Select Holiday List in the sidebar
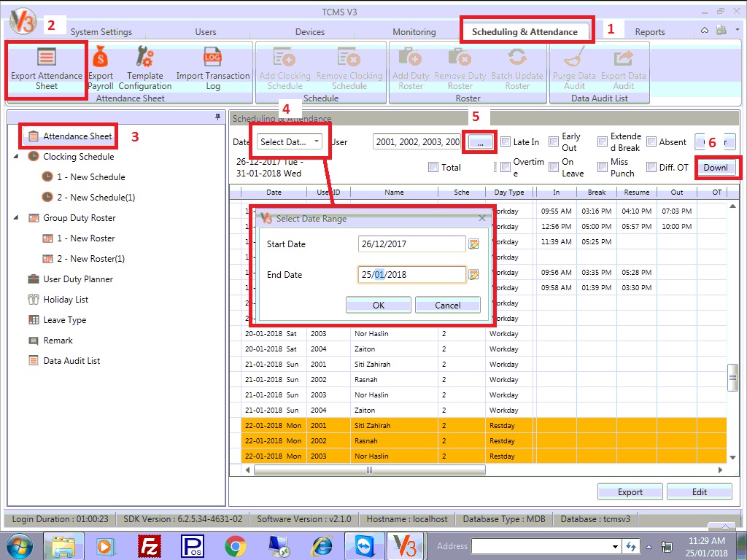This screenshot has height=560, width=747. tap(65, 300)
